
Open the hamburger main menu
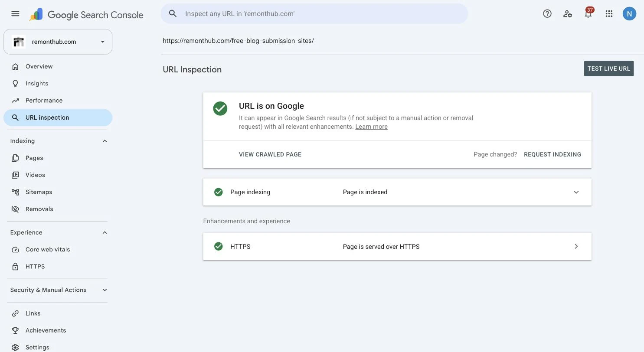coord(15,13)
